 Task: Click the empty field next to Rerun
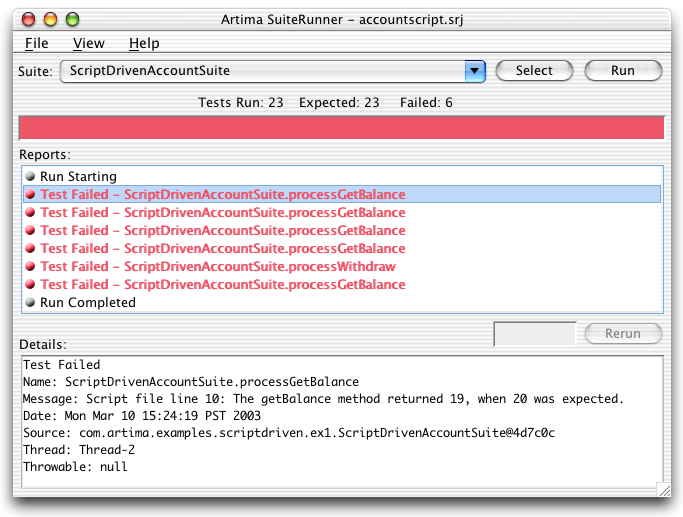(535, 334)
